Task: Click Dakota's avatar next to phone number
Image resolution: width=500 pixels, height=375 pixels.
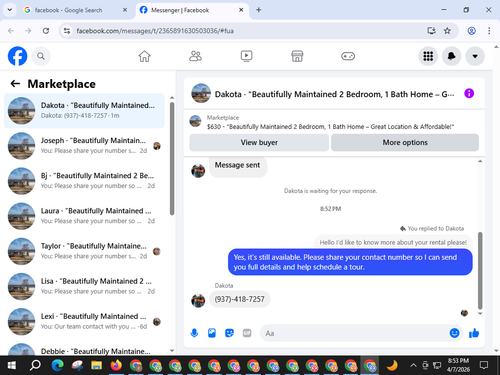Action: point(198,301)
